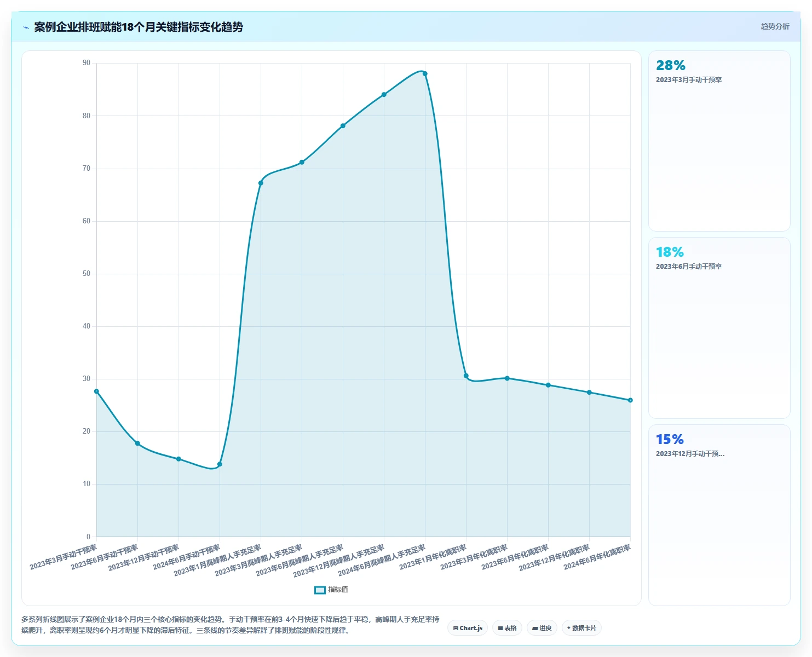The width and height of the screenshot is (812, 657).
Task: Click x-axis label 2023年1月年化离职率
Action: (x=433, y=557)
